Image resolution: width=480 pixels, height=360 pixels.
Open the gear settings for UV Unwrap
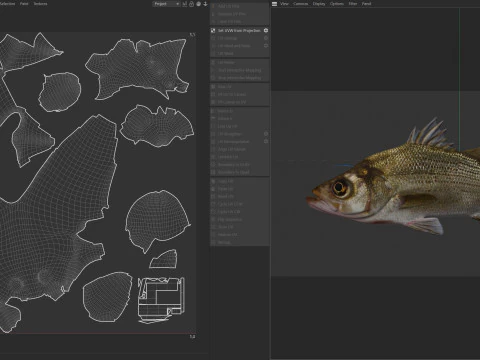coord(266,38)
